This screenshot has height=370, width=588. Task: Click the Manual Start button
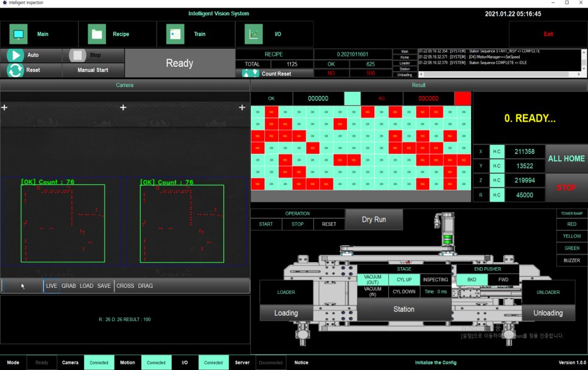pyautogui.click(x=93, y=70)
